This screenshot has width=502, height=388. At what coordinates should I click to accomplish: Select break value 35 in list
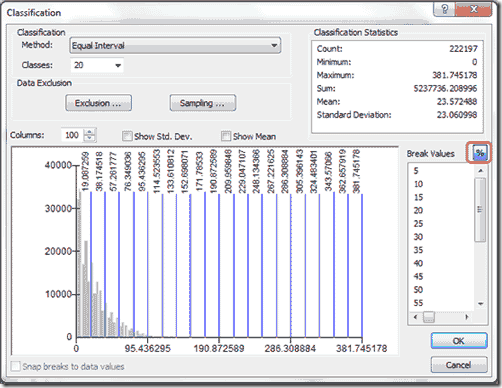click(418, 250)
